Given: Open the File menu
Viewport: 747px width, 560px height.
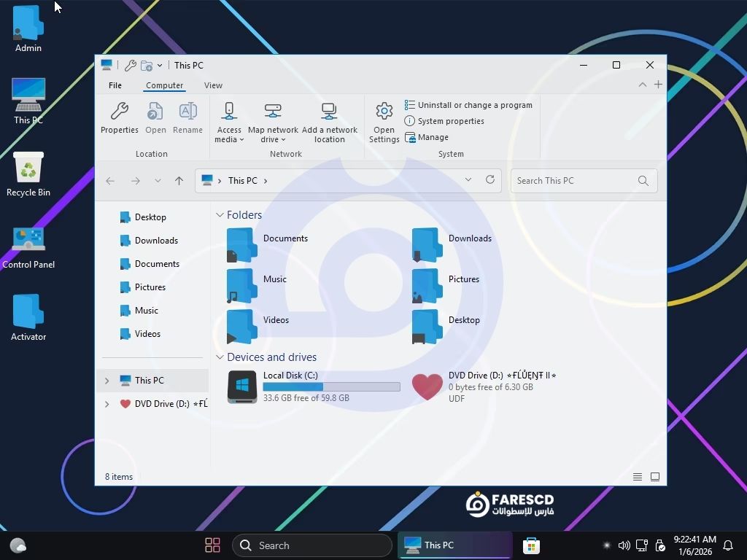Looking at the screenshot, I should (115, 85).
